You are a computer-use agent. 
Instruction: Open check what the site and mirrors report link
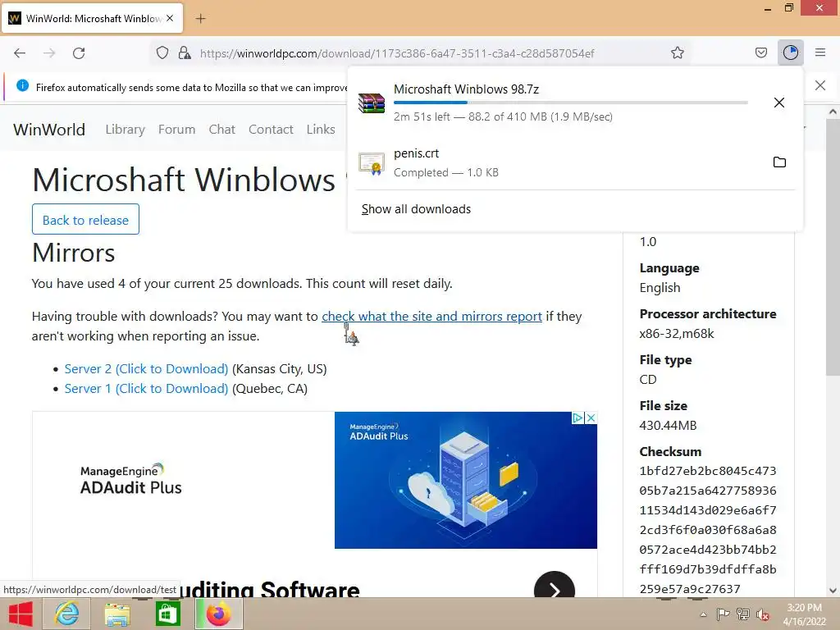click(431, 316)
